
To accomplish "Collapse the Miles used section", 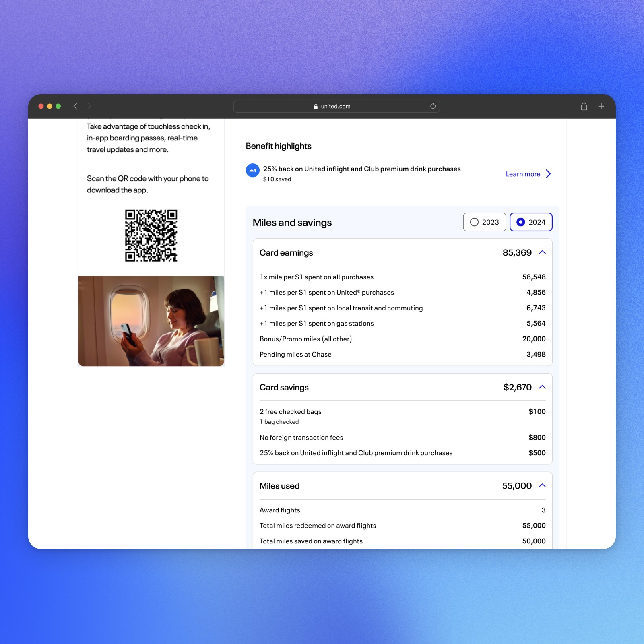I will tap(542, 485).
